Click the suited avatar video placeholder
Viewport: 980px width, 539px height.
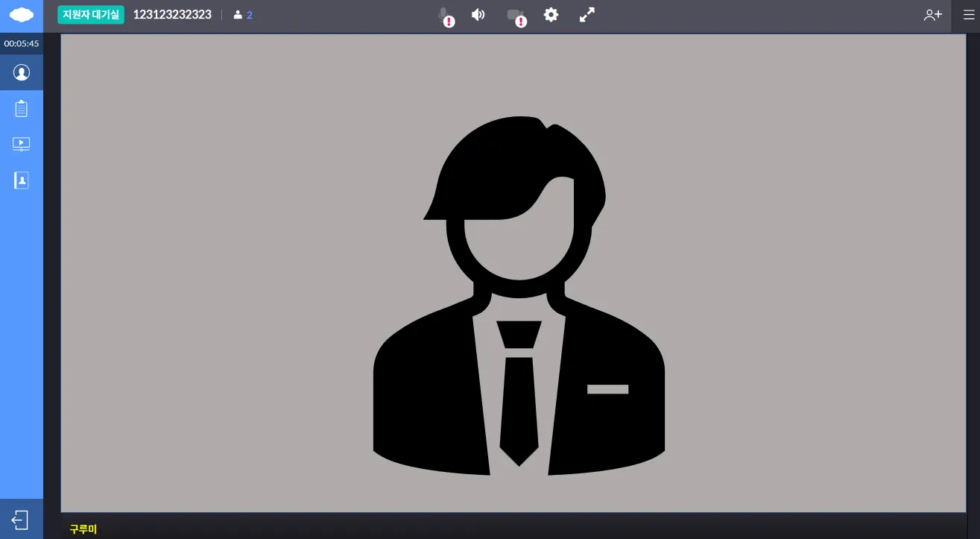click(519, 296)
